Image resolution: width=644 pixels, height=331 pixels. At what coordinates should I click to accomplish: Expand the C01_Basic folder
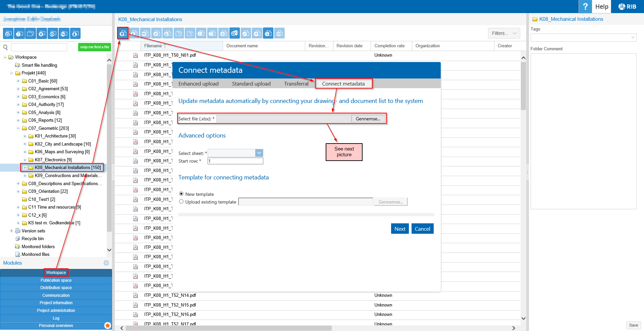(18, 81)
